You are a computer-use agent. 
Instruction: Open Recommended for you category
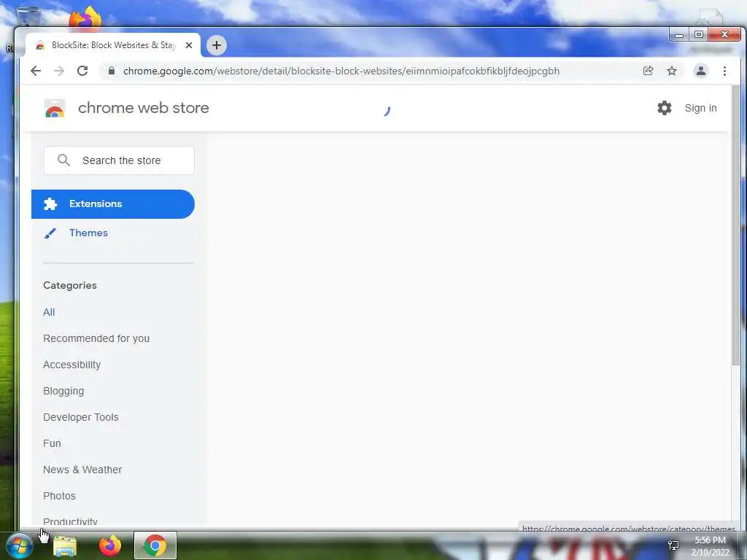[96, 338]
